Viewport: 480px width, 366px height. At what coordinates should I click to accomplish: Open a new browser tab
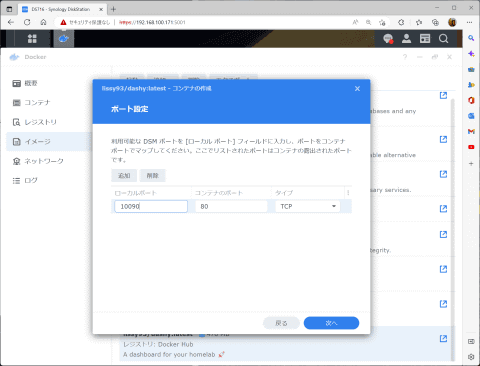(114, 9)
